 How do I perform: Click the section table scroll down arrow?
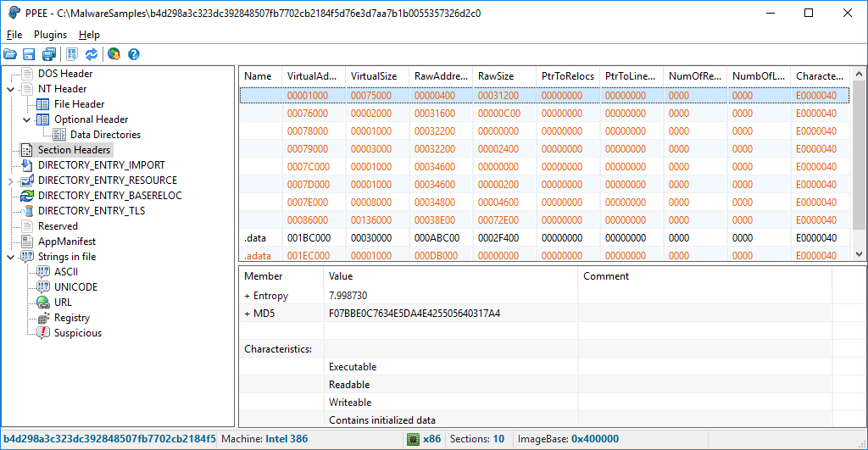[859, 253]
